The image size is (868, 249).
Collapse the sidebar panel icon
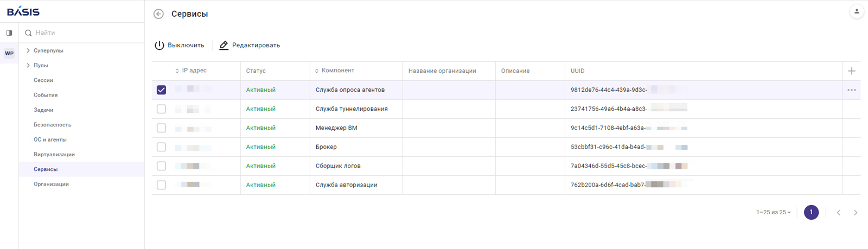point(9,33)
